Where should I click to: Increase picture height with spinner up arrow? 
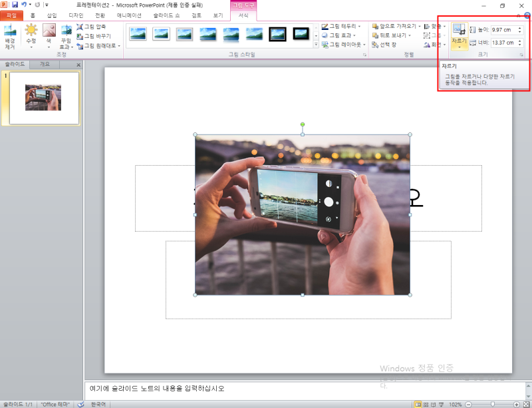[x=520, y=28]
